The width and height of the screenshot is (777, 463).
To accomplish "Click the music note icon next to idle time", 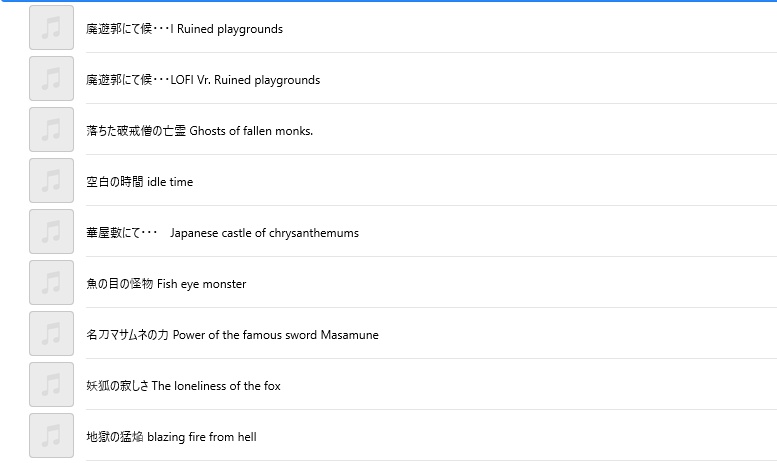I will (x=51, y=181).
